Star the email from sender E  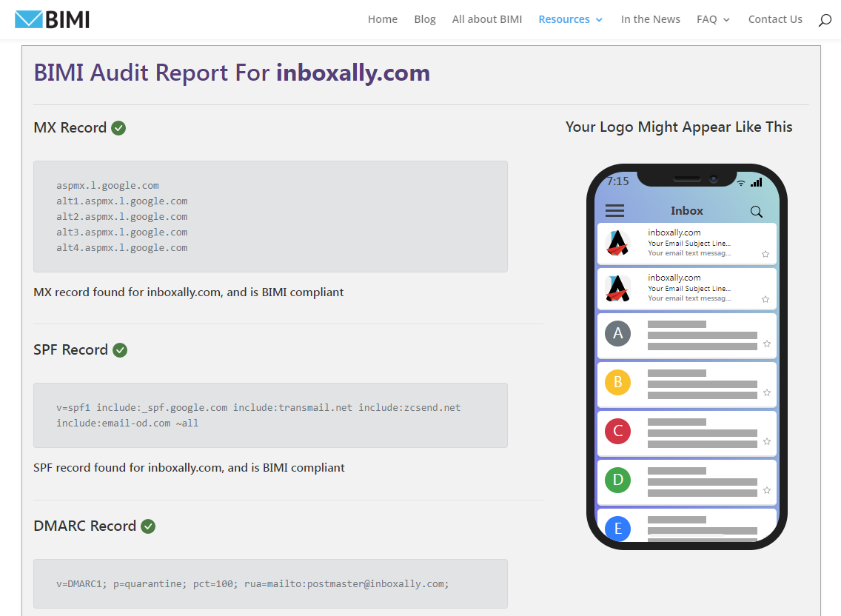[x=767, y=540]
